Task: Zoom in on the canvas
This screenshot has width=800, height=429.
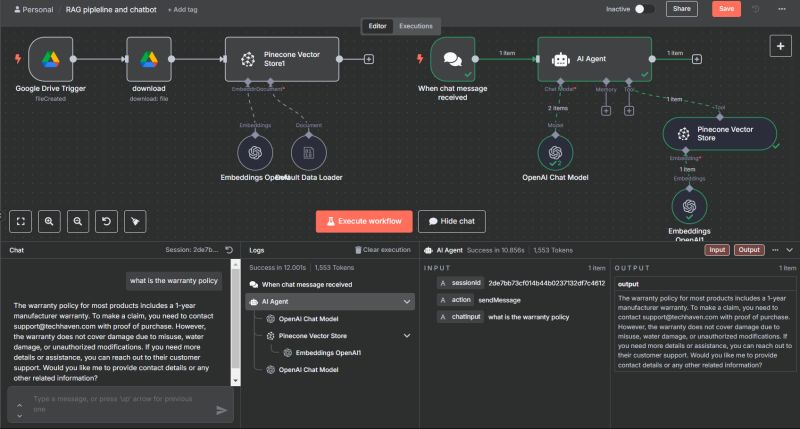Action: coord(49,221)
